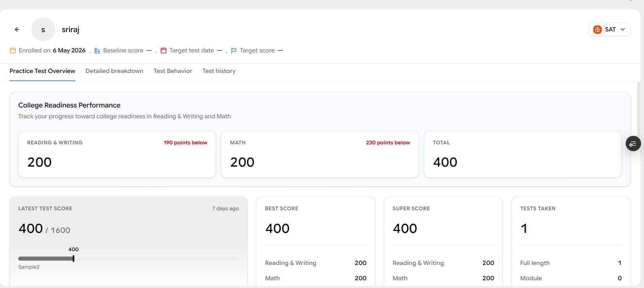The height and width of the screenshot is (288, 644).
Task: Click the green Target score flag icon
Action: point(233,51)
